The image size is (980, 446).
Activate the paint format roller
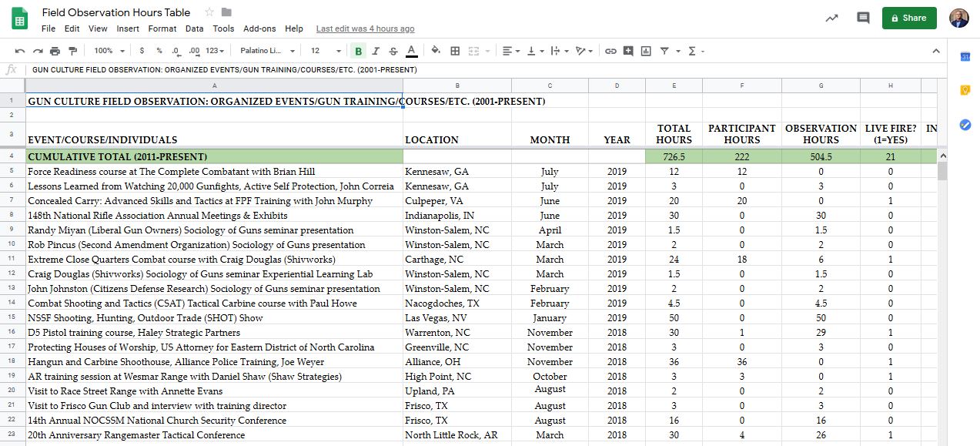pyautogui.click(x=73, y=51)
